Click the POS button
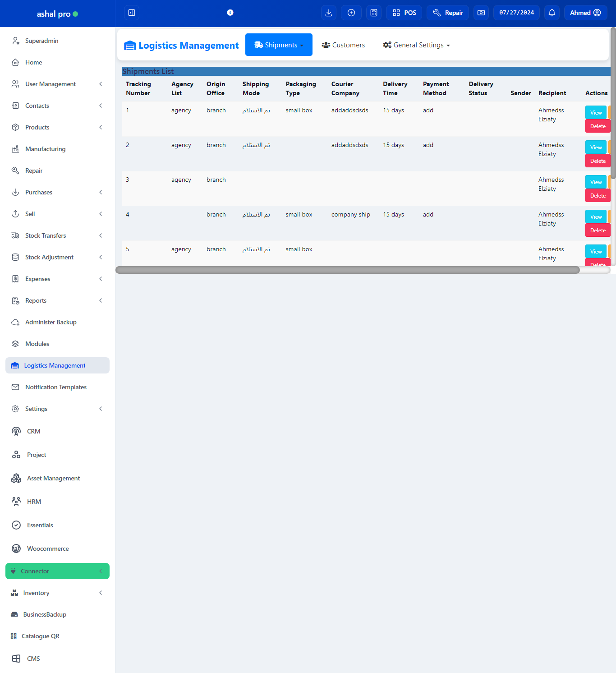 click(404, 13)
